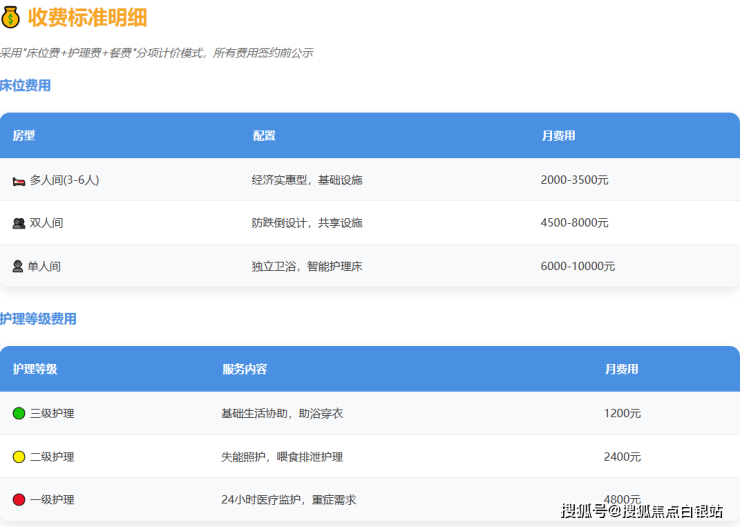
Task: Select the 护理等级费用 section heading
Action: (x=38, y=319)
